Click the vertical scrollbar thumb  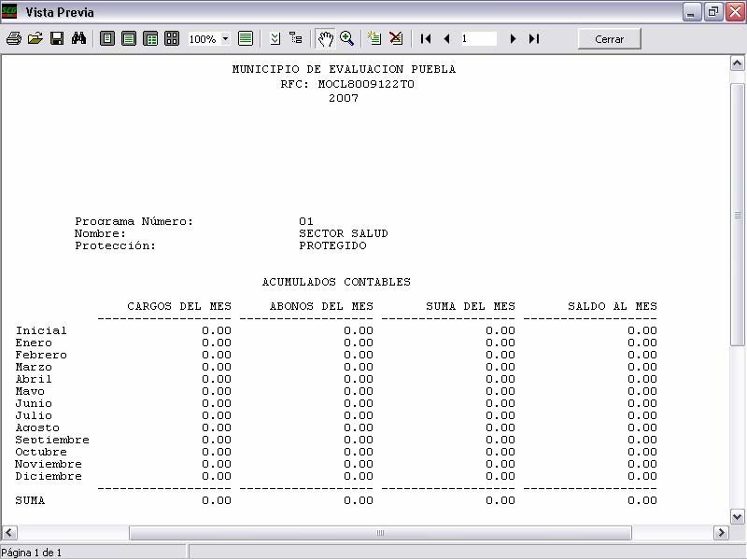(738, 215)
